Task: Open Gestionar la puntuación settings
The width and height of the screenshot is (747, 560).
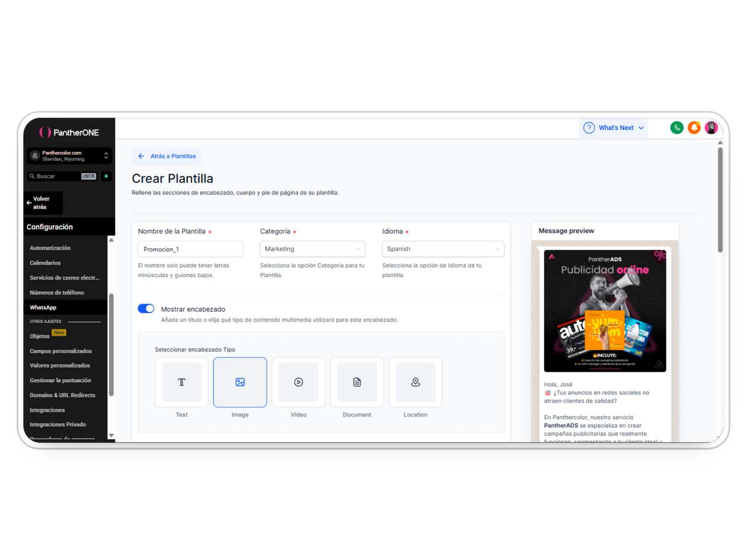Action: point(60,381)
